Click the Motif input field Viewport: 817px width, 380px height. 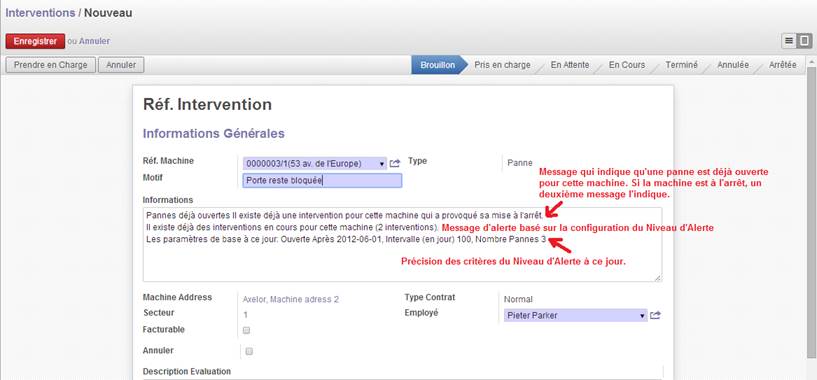pos(322,180)
